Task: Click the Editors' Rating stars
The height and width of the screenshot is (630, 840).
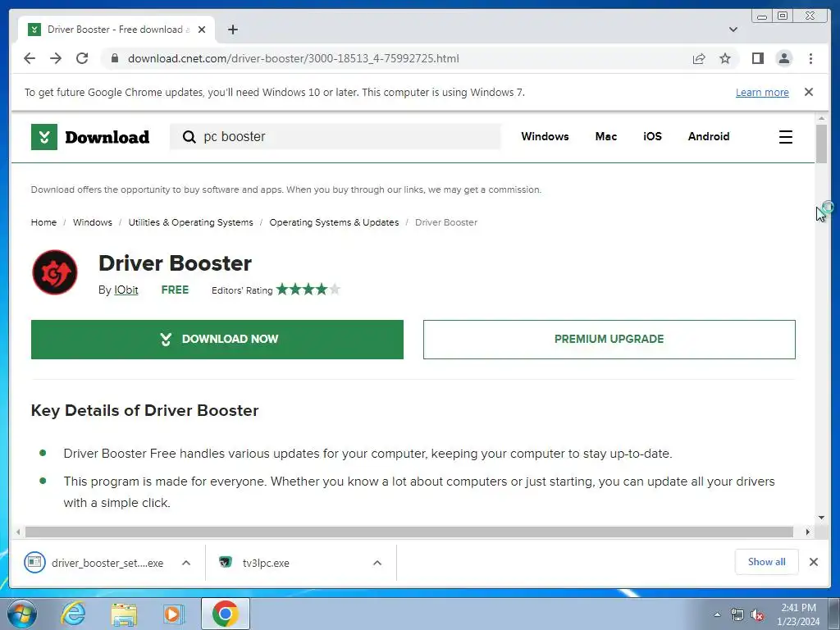Action: [308, 290]
